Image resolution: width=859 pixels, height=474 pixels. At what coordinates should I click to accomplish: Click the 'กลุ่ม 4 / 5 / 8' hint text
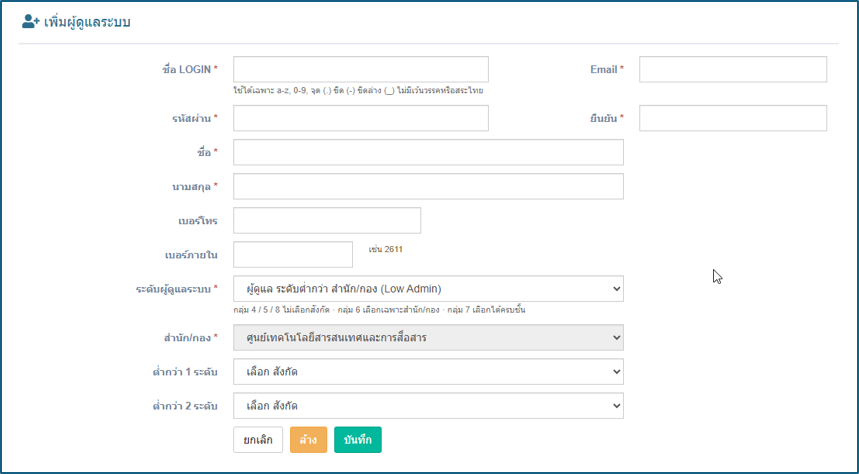click(x=379, y=310)
